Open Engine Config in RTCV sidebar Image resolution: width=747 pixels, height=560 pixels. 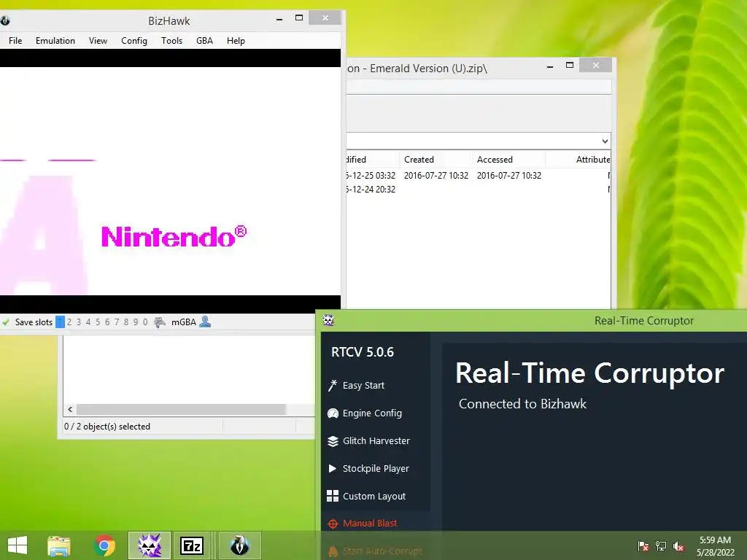click(x=371, y=413)
